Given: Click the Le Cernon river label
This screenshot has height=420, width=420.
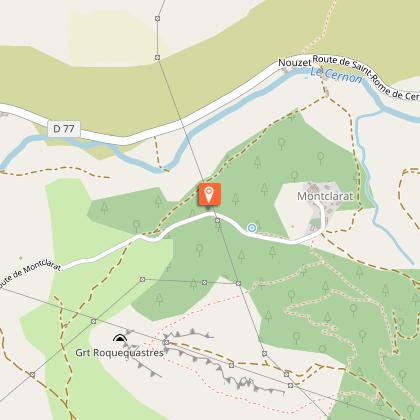Looking at the screenshot, I should [x=336, y=76].
